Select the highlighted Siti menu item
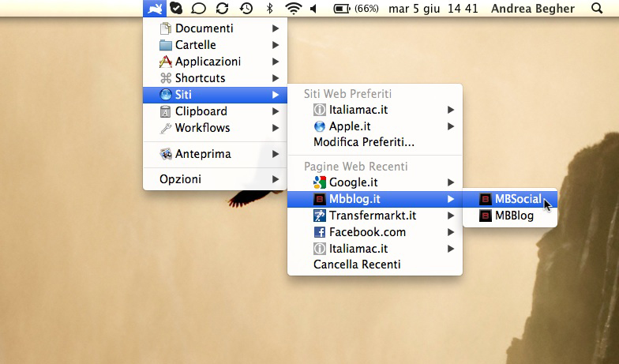The height and width of the screenshot is (364, 619). 215,95
